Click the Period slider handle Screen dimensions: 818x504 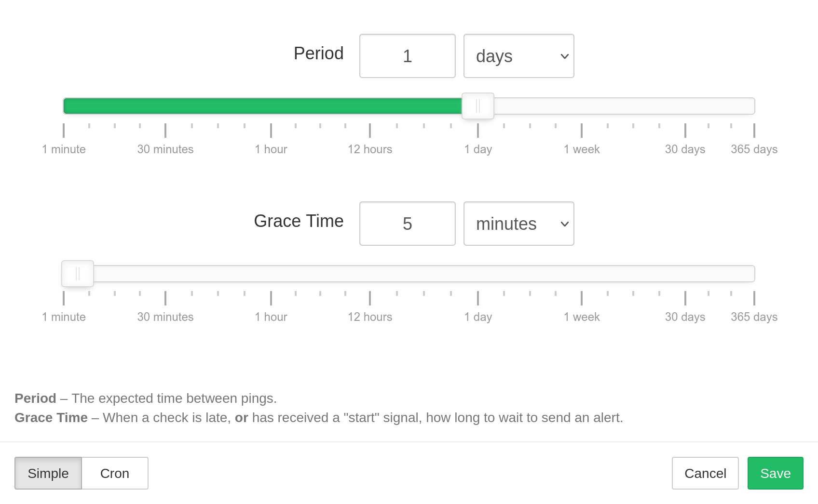478,106
